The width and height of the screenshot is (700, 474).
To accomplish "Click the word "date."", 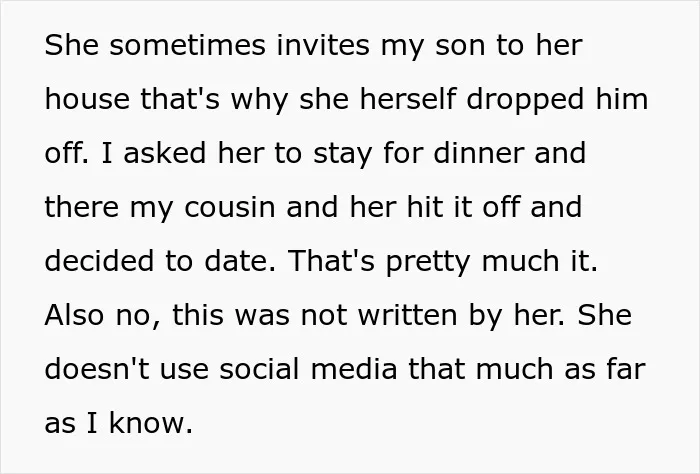I will [240, 261].
